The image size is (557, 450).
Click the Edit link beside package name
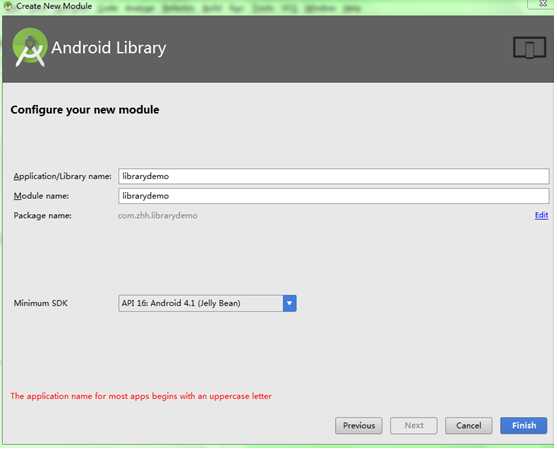541,215
